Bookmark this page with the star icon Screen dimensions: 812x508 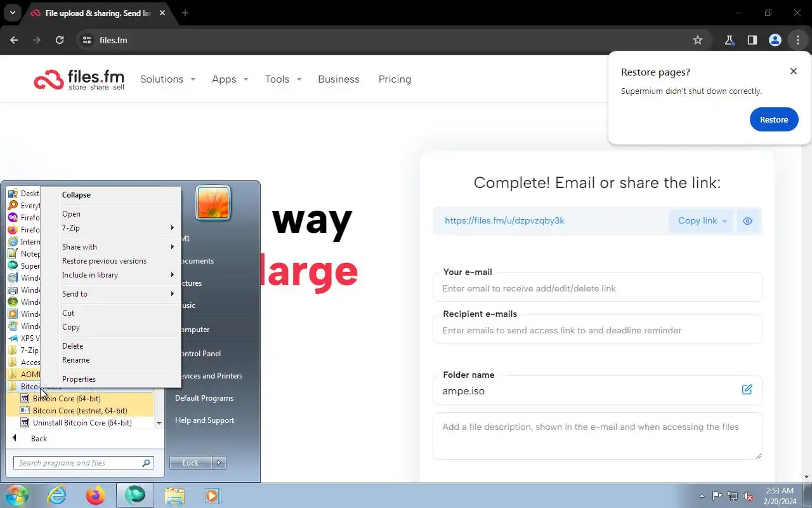point(698,40)
